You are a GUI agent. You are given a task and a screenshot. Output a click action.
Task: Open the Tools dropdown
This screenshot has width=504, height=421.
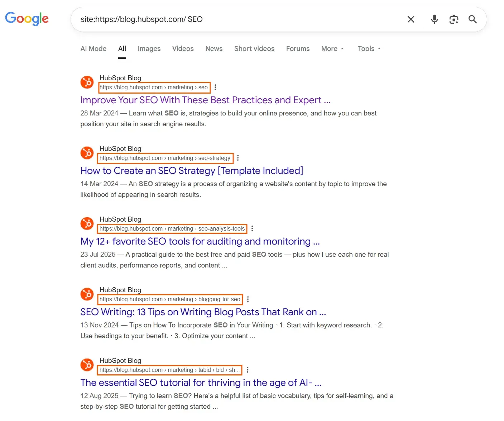[x=368, y=48]
